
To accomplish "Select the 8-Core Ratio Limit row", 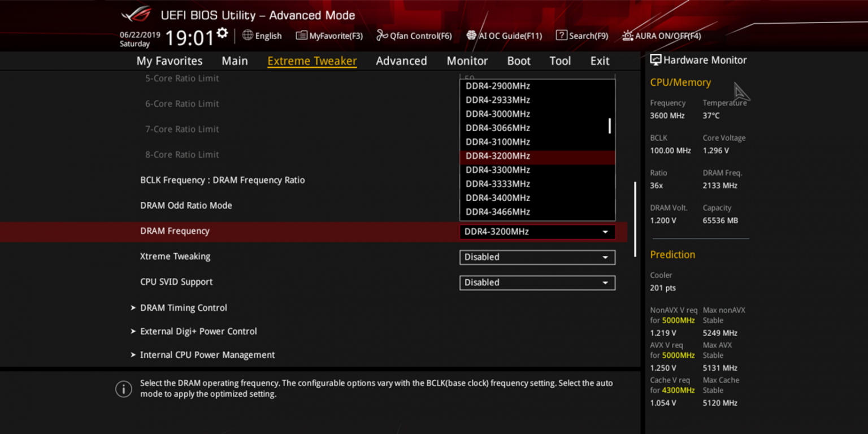I will tap(314, 155).
